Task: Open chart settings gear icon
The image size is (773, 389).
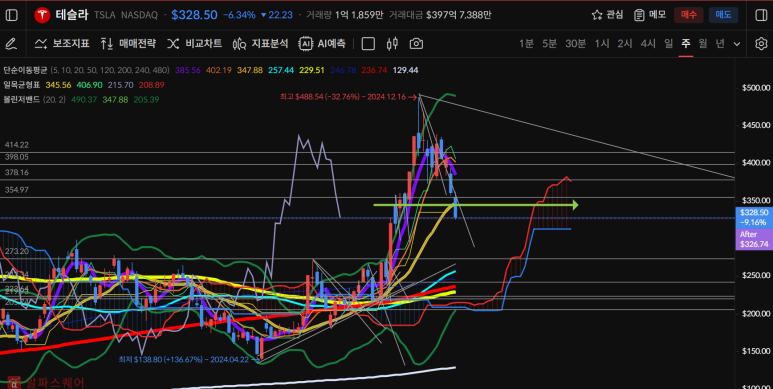Action: [761, 44]
